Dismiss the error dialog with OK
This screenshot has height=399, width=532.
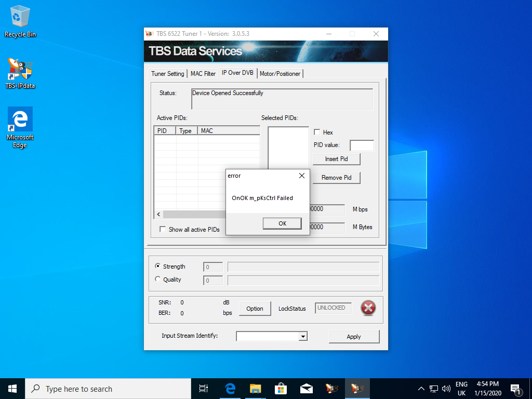pos(282,223)
